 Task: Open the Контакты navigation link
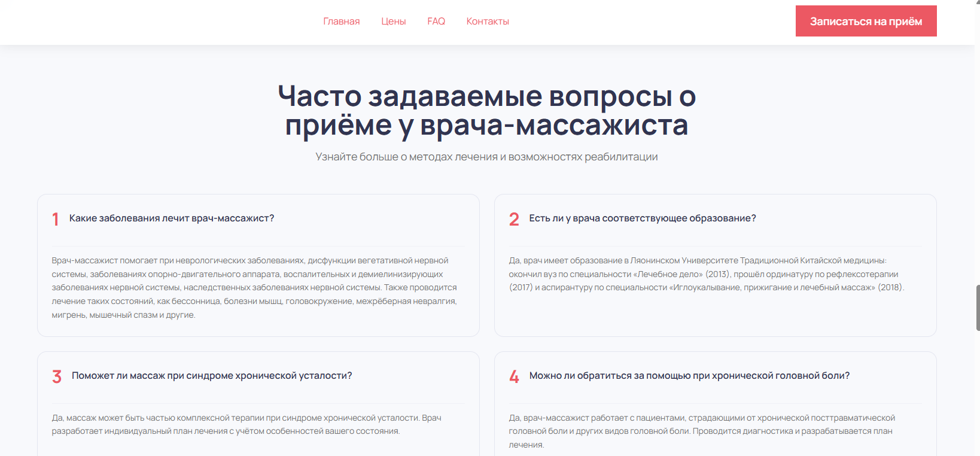pos(487,22)
